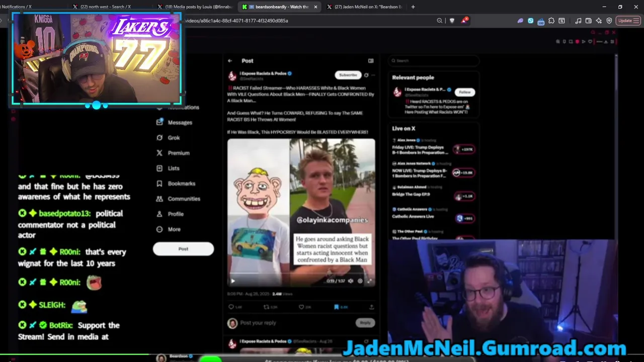This screenshot has width=644, height=362.
Task: Click the X Search box
Action: click(434, 61)
